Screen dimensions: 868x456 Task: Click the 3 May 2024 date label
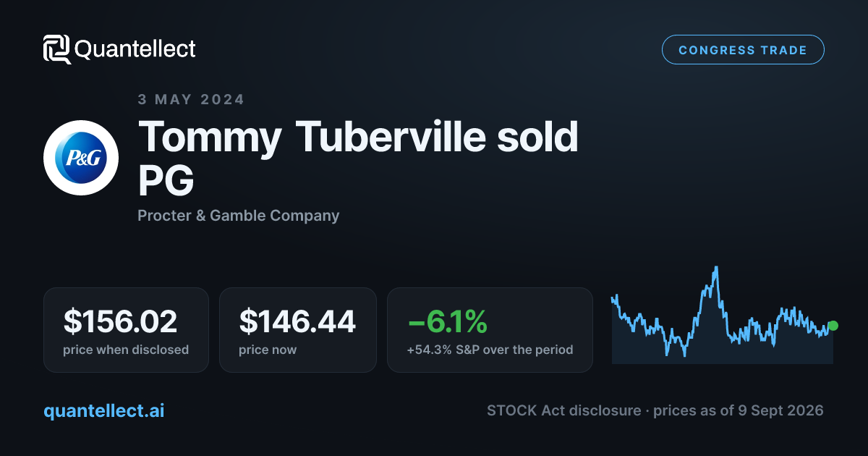[191, 99]
